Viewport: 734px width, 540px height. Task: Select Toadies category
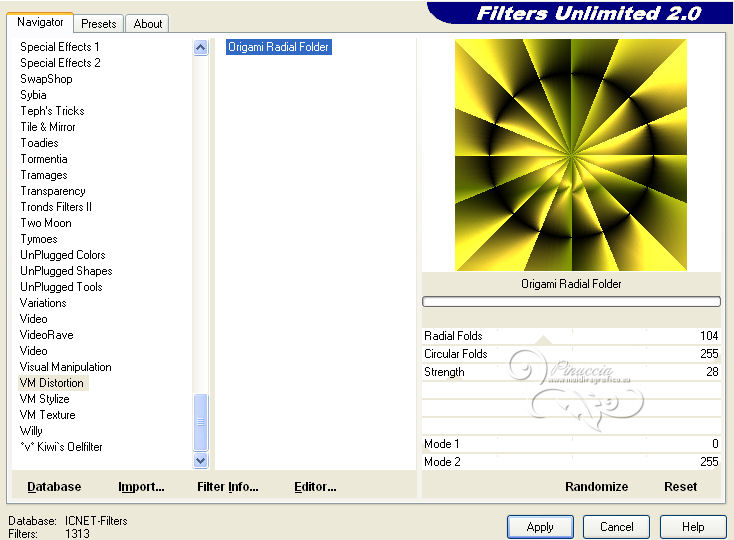pos(39,143)
